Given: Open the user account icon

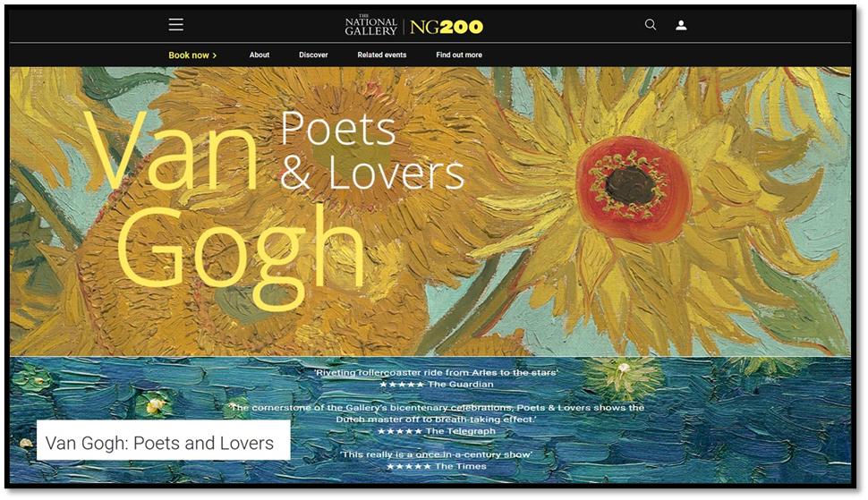Looking at the screenshot, I should [681, 25].
